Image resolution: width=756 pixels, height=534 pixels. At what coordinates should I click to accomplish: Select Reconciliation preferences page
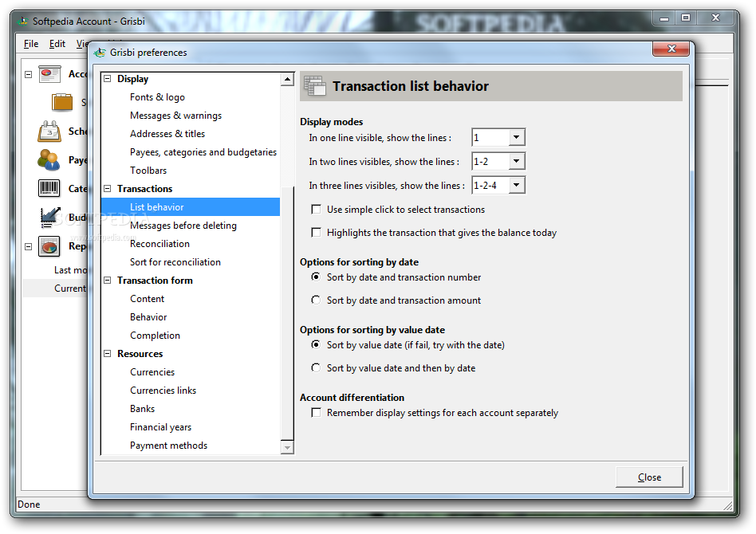(x=159, y=243)
